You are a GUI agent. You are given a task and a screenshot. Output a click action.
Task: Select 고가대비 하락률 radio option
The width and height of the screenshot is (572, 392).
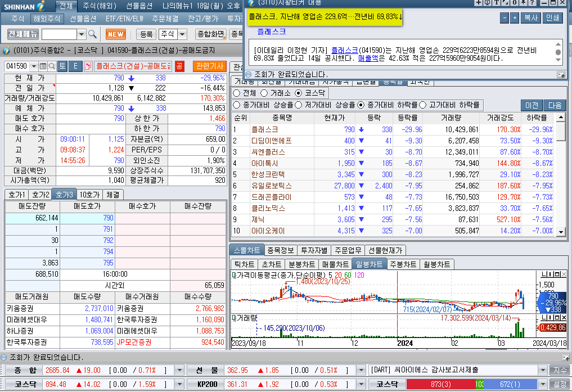pos(423,105)
